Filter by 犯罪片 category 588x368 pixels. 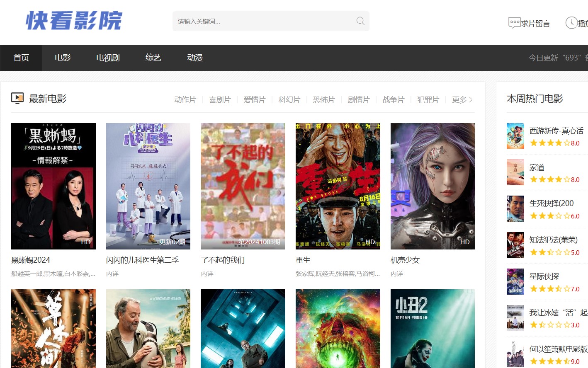[x=428, y=99]
